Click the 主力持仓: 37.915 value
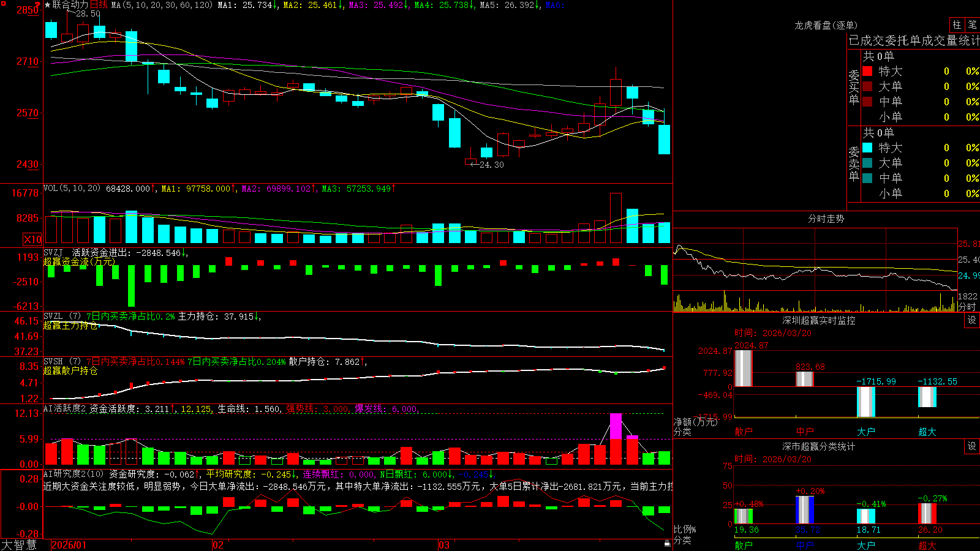The image size is (980, 551). [x=216, y=316]
